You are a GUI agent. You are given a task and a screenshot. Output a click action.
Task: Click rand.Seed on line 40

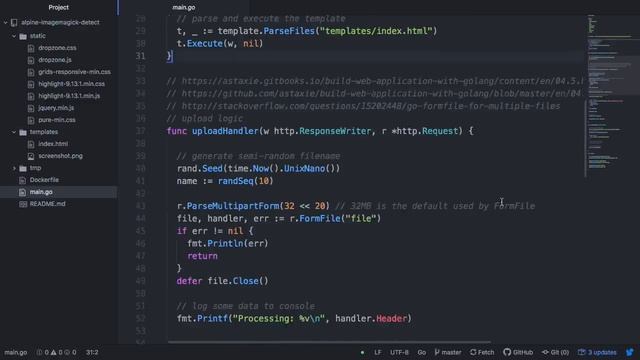tap(200, 169)
